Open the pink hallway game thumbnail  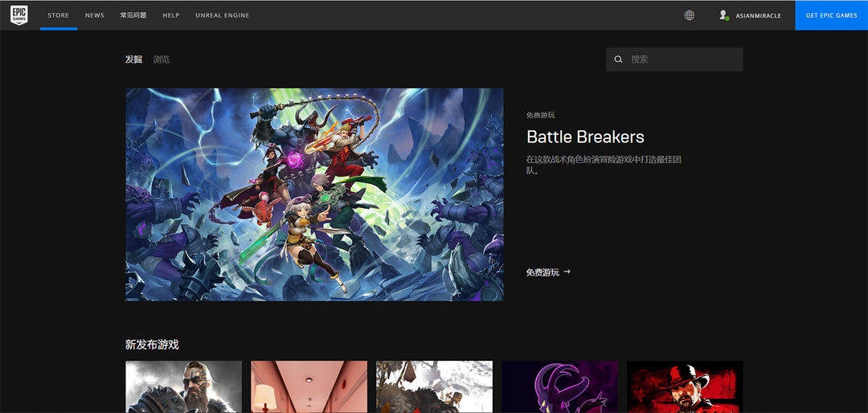[309, 387]
